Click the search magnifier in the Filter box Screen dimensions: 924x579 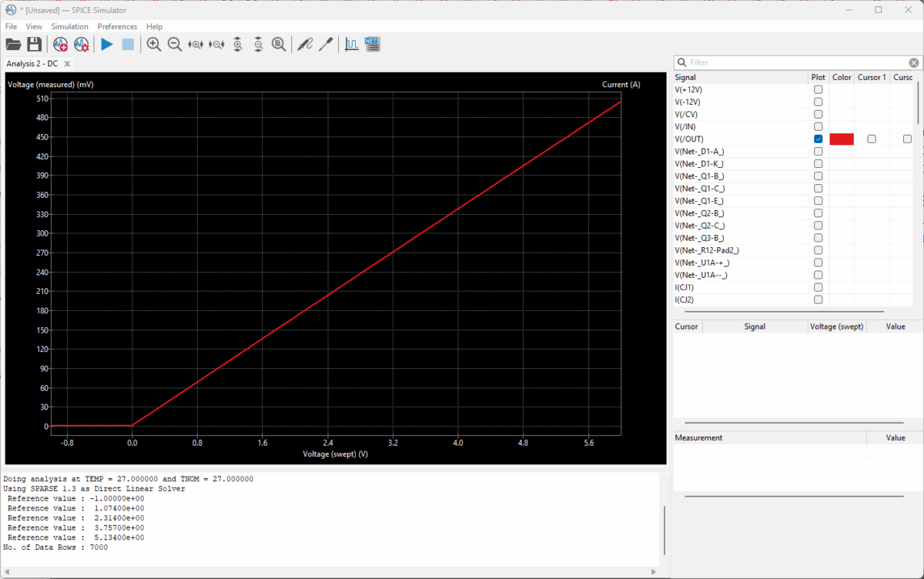[681, 62]
